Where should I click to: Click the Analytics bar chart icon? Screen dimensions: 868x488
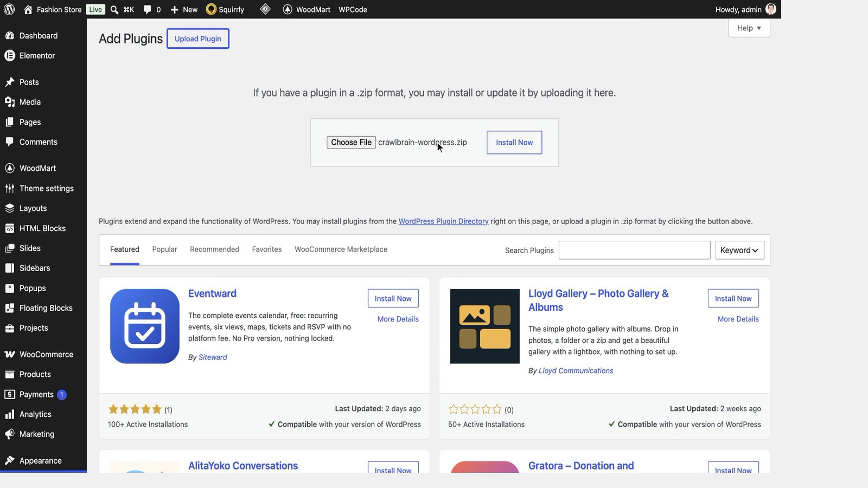point(10,414)
